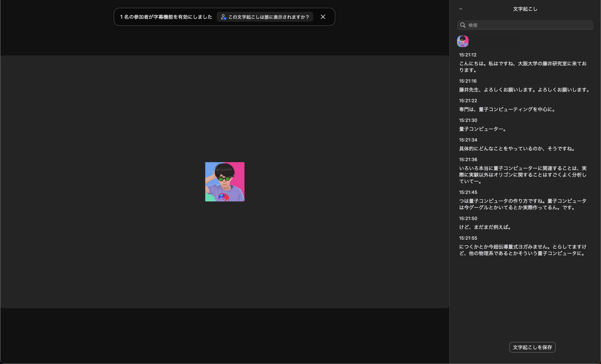Click the last transcript entry about 超伝導
Screen dimensions: 601x364
tap(523, 250)
